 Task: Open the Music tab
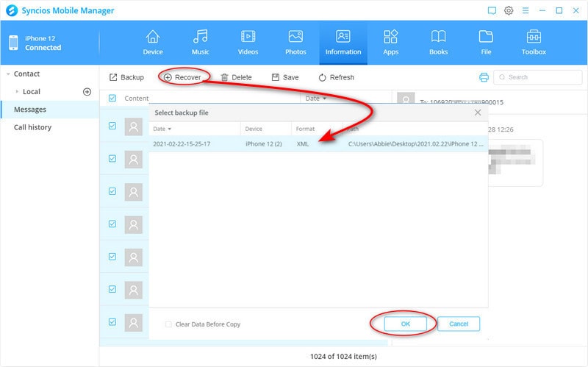pyautogui.click(x=200, y=43)
